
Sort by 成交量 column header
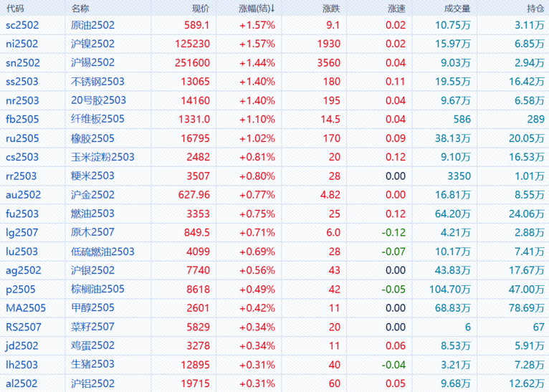point(457,9)
